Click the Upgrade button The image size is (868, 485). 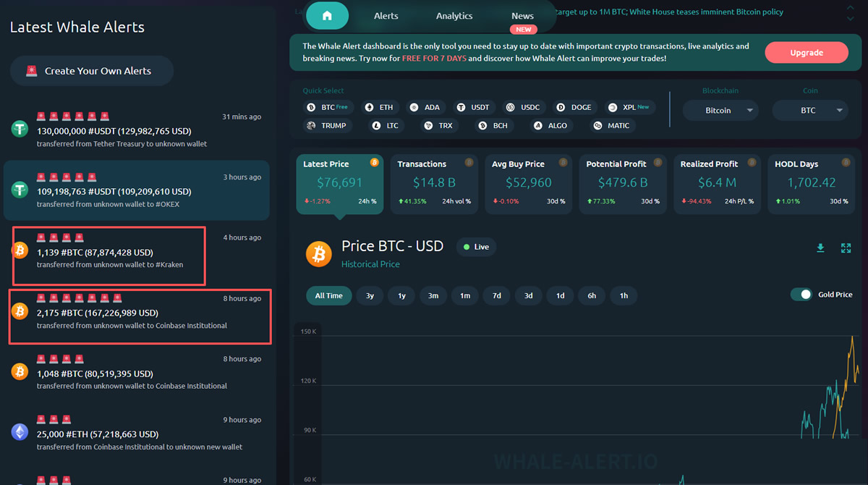tap(807, 53)
